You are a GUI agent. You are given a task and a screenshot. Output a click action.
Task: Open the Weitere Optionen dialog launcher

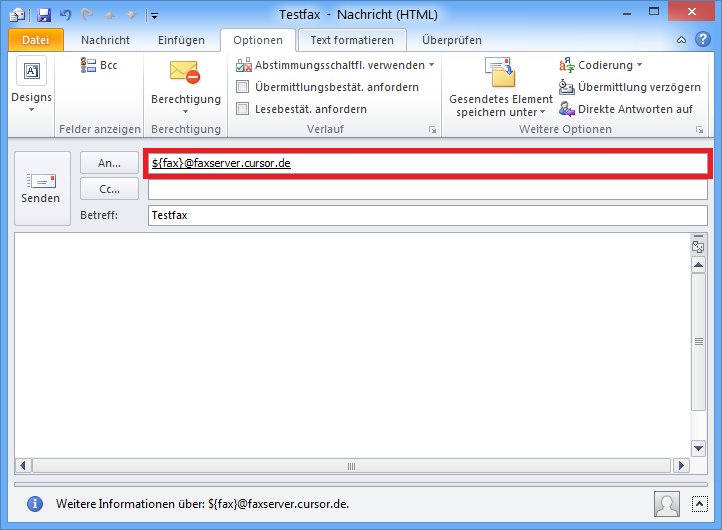pos(699,130)
